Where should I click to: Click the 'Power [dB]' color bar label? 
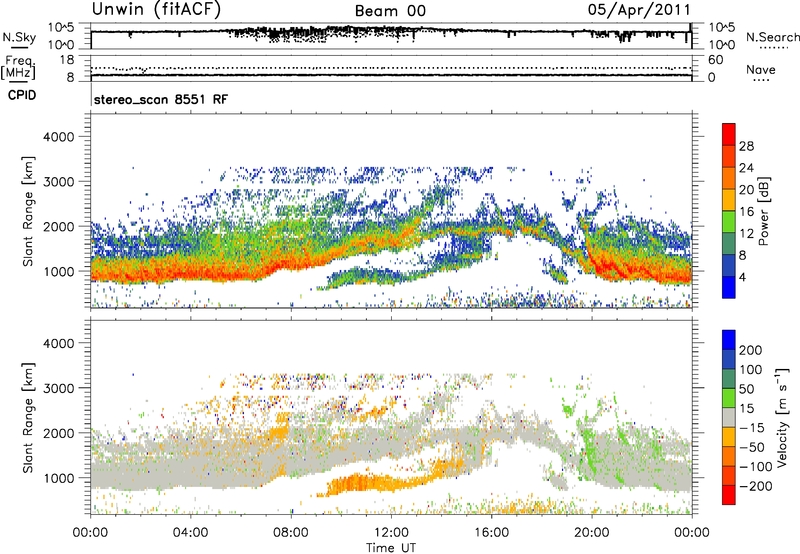pos(764,211)
